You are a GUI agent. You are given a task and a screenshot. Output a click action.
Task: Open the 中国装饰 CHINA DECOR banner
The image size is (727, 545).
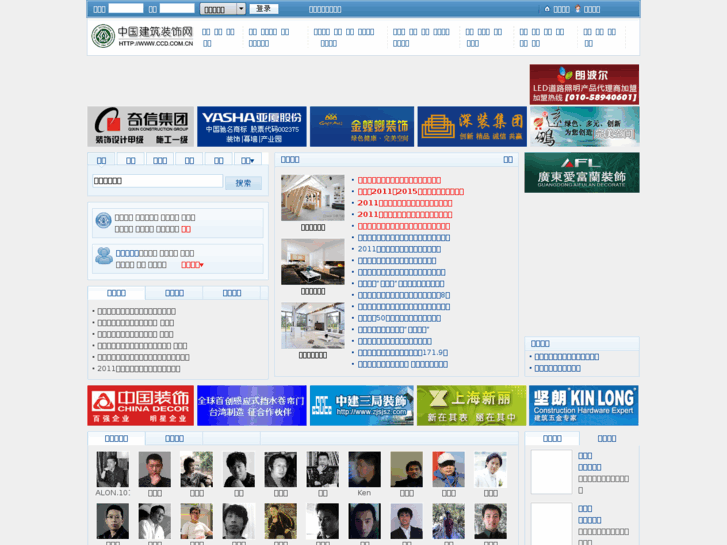tap(140, 405)
